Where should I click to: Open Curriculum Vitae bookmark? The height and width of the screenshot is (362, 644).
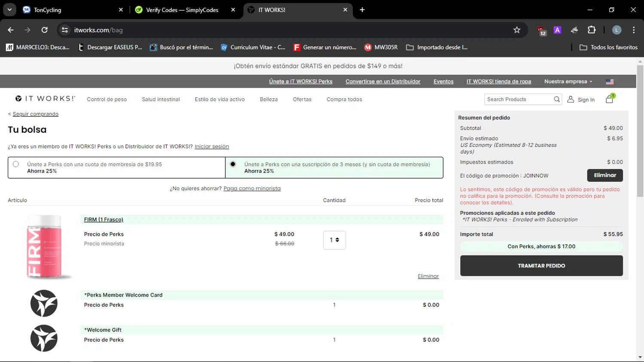[253, 47]
